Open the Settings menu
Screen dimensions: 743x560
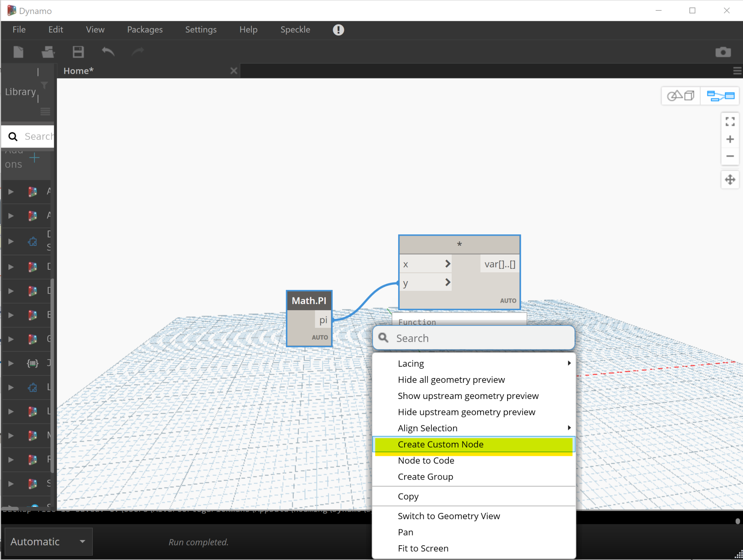click(201, 29)
